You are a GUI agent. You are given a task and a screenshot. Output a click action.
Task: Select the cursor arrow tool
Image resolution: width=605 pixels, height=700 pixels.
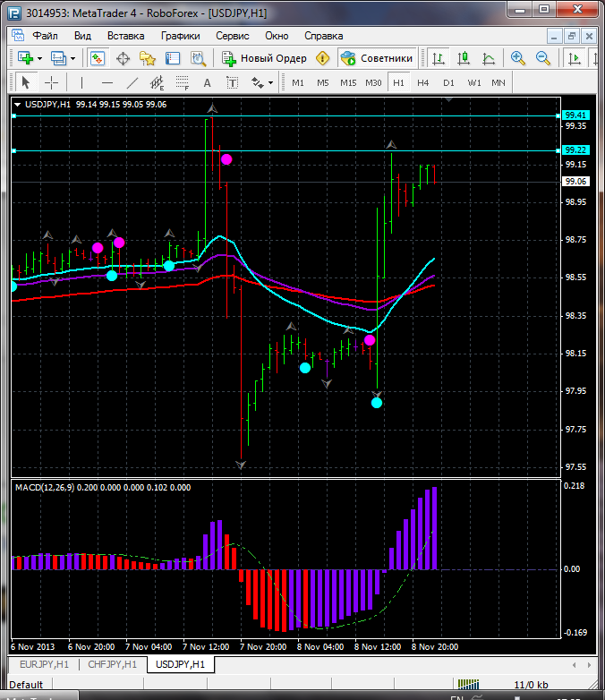point(25,82)
